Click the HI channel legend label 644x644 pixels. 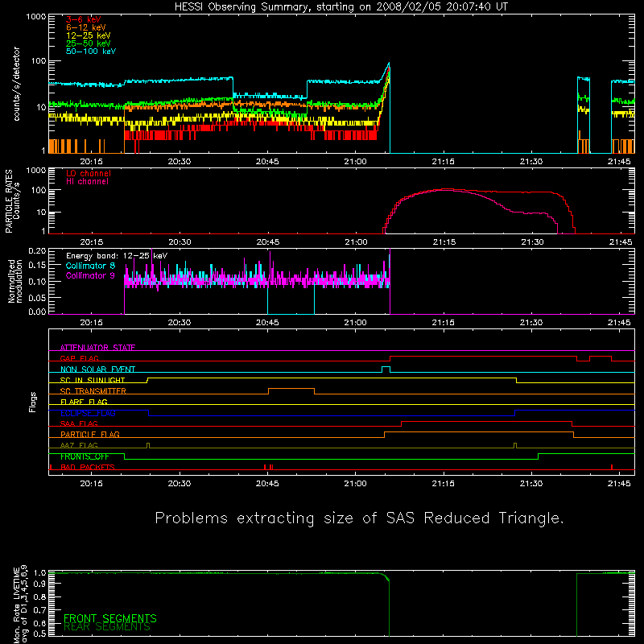(87, 182)
